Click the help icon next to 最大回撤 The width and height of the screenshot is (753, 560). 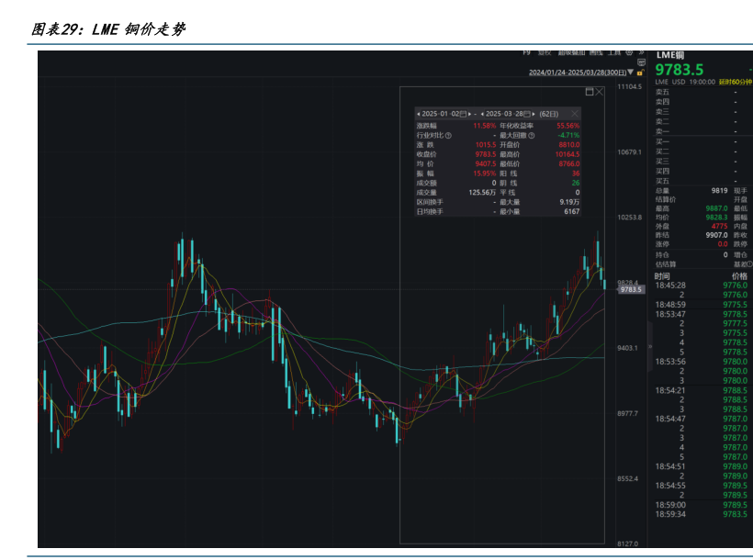pyautogui.click(x=531, y=136)
